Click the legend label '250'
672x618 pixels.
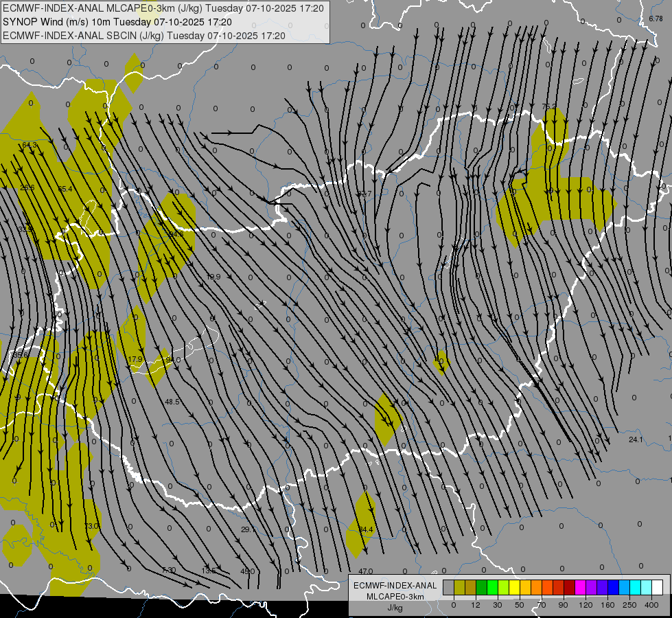pyautogui.click(x=629, y=605)
